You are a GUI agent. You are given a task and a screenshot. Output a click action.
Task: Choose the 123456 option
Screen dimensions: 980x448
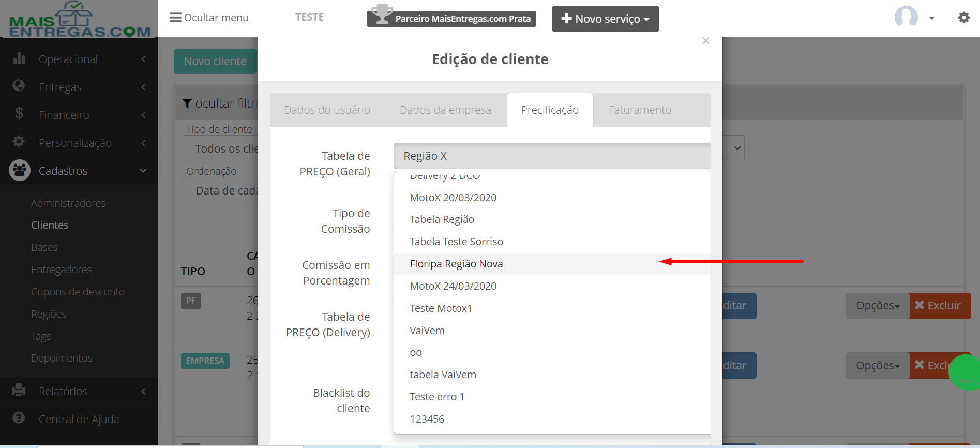[552, 419]
